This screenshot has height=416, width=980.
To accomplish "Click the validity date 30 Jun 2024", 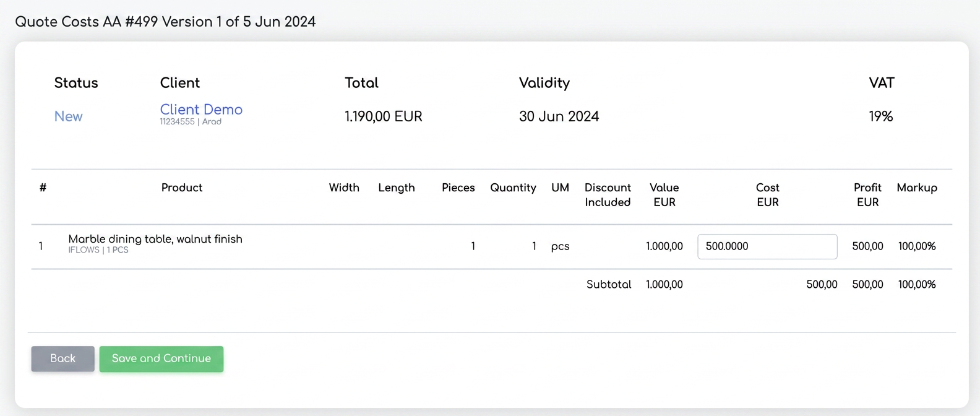I will coord(559,116).
